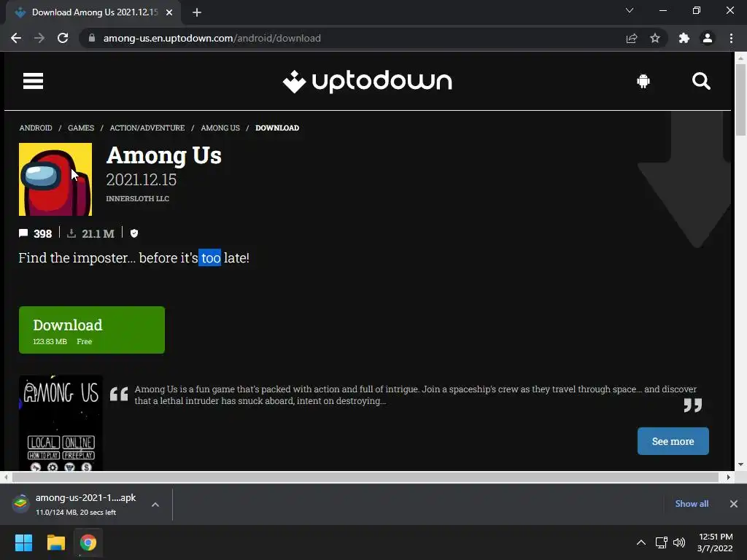Open the Among Us screenshot thumbnail
This screenshot has width=747, height=560.
(x=61, y=423)
